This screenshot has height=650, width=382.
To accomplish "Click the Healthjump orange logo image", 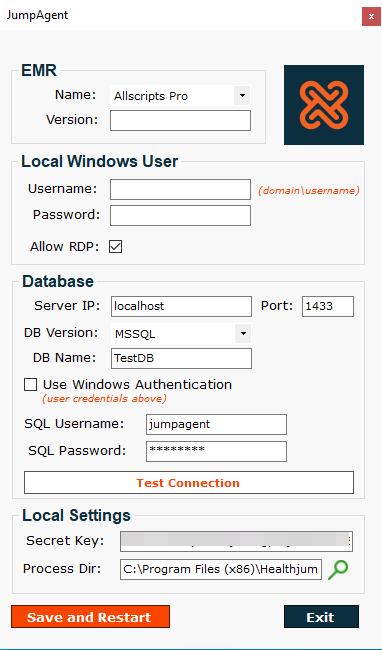I will (x=324, y=105).
